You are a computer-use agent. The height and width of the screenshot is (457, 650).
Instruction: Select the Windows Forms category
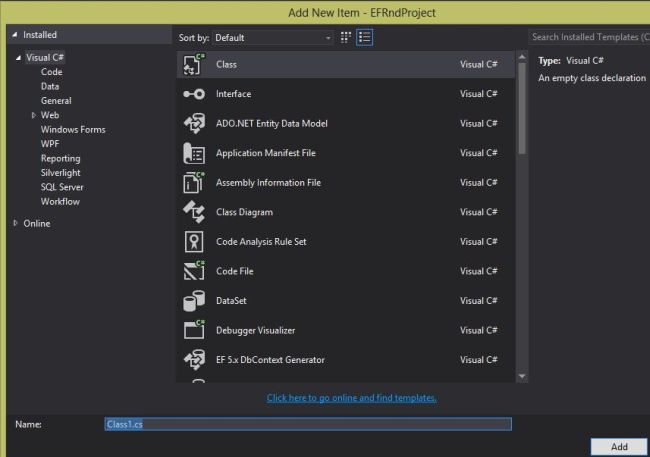tap(73, 130)
